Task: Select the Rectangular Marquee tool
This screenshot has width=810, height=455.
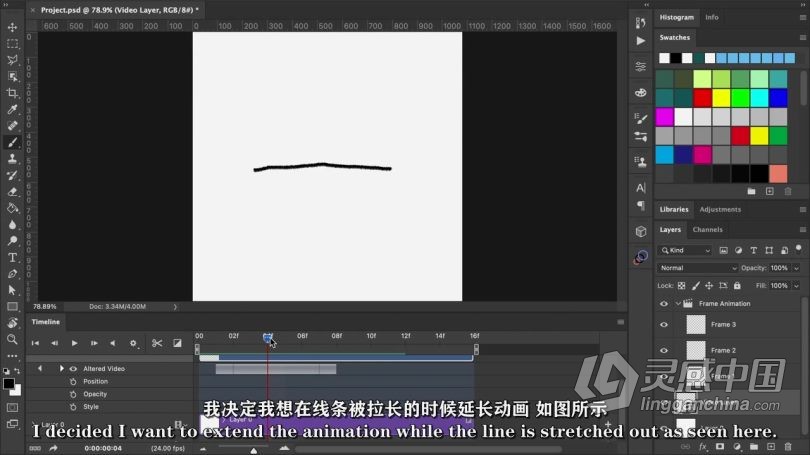Action: tap(12, 43)
